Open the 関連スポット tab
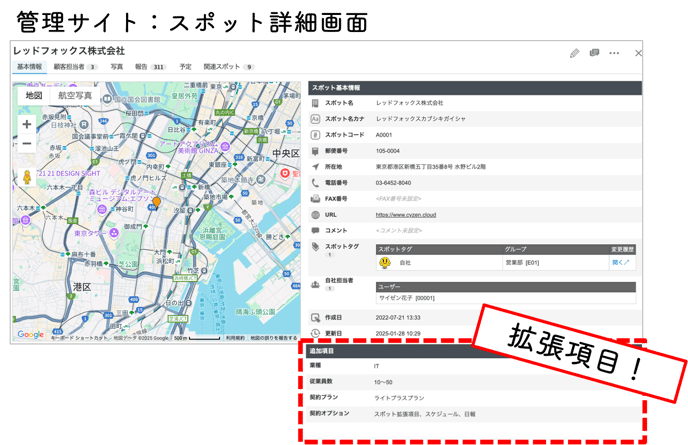The image size is (688, 445). (228, 67)
